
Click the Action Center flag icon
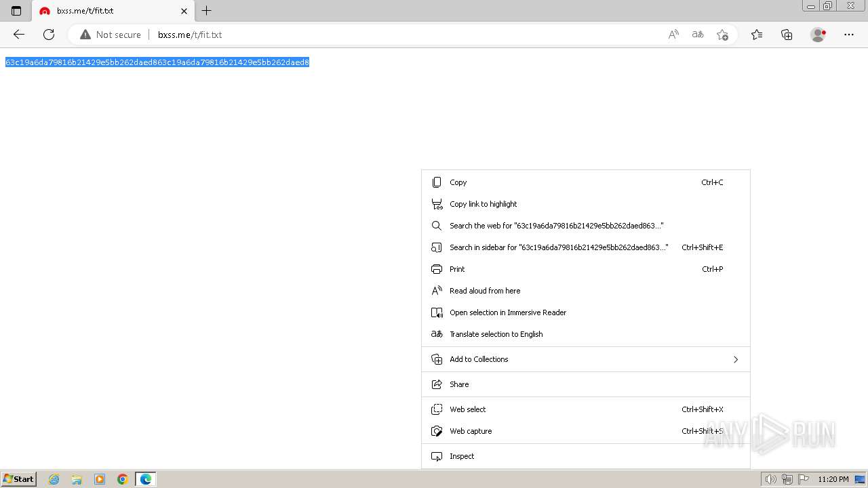click(804, 479)
